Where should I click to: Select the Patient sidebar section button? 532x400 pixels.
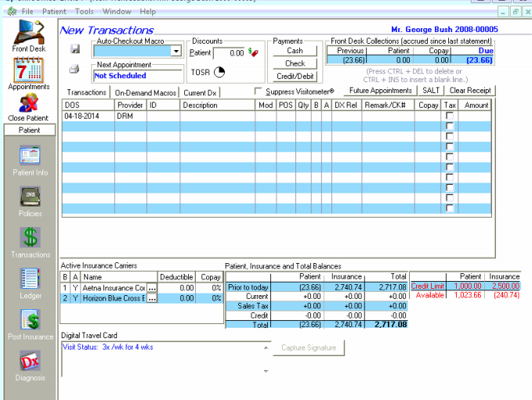pos(30,130)
